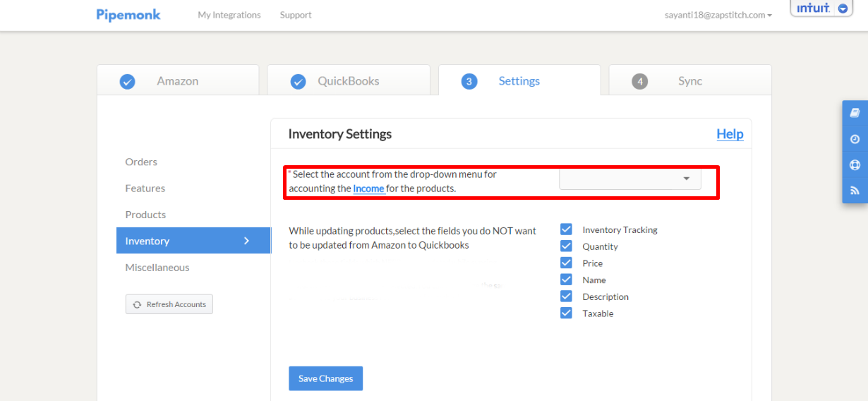Click the QuickBooks step checkmark icon
868x401 pixels.
[x=298, y=82]
